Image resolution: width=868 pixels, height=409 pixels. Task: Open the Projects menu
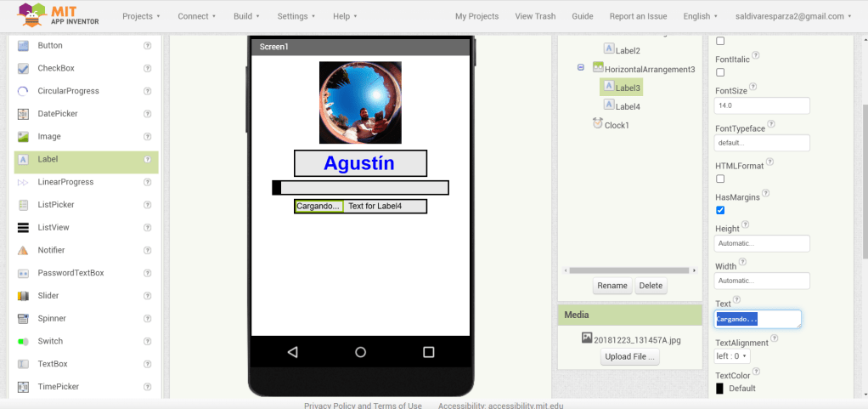coord(142,16)
